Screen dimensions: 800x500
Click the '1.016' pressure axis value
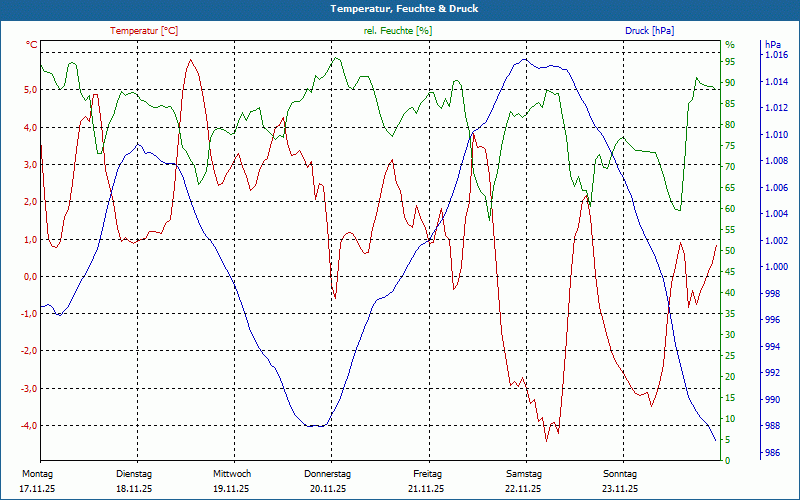click(x=777, y=55)
